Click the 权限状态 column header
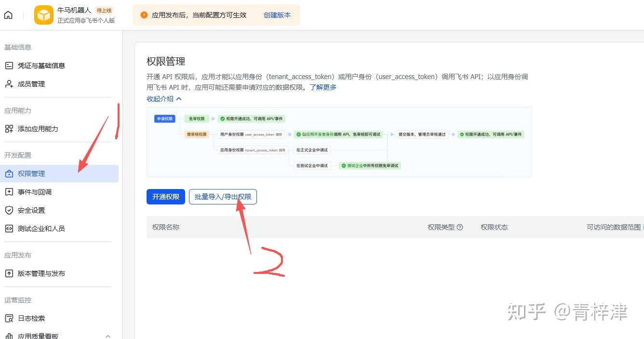The width and height of the screenshot is (644, 339). point(494,227)
